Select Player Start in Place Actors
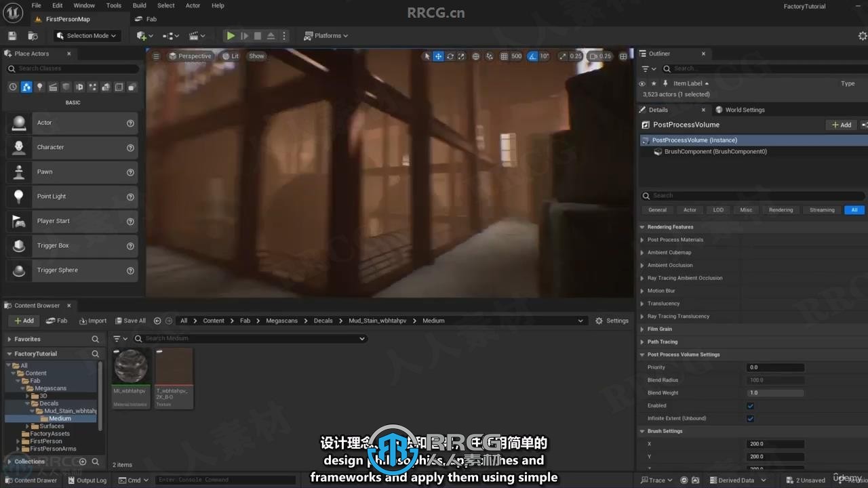Viewport: 868px width, 488px height. [x=72, y=221]
